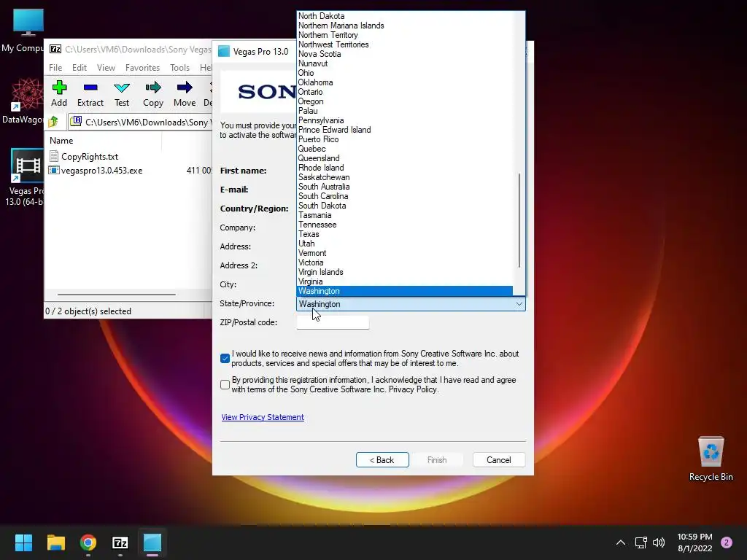Select Vermont in the state list
This screenshot has width=747, height=560.
point(405,253)
